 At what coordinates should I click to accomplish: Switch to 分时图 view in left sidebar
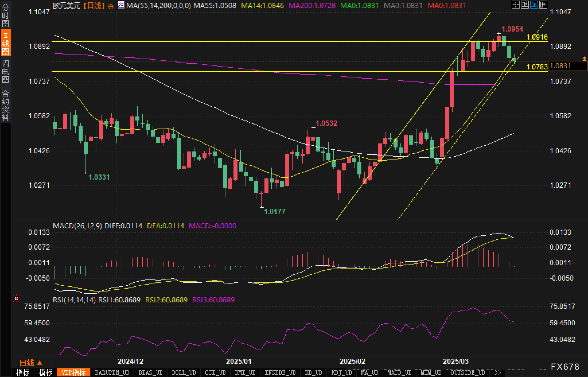point(5,15)
